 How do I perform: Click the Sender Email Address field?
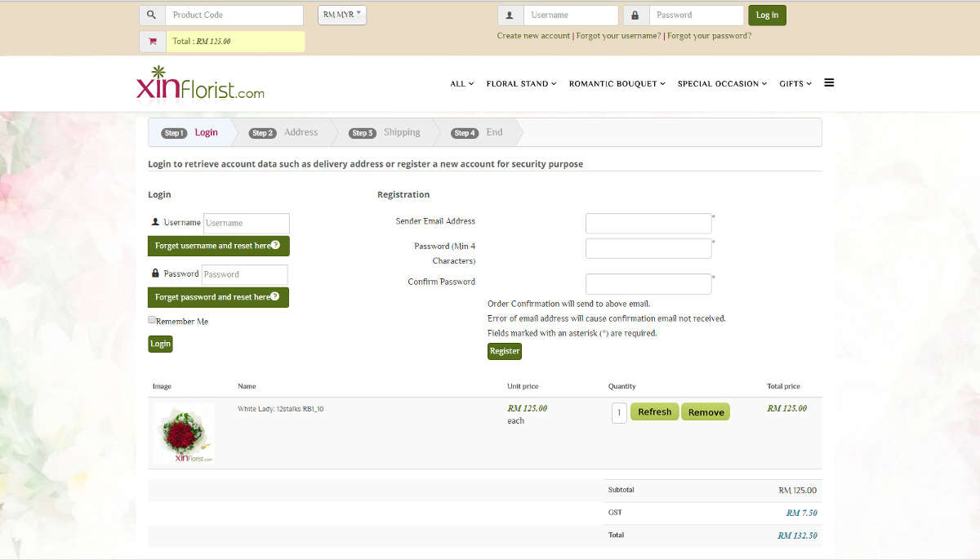click(648, 224)
